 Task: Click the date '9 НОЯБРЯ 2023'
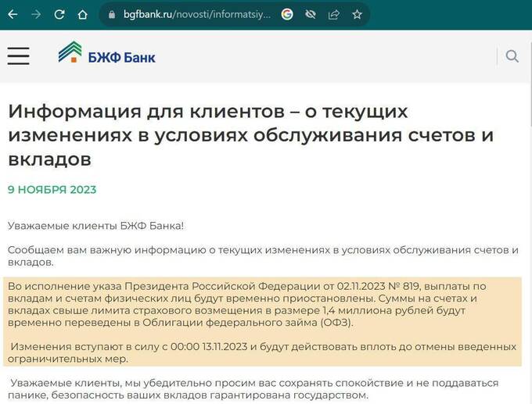(x=52, y=189)
